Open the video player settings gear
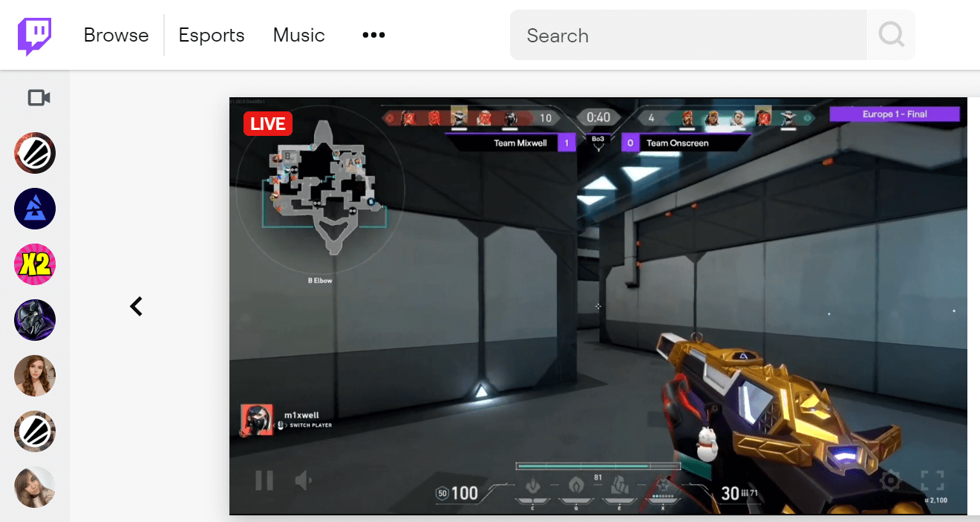The image size is (980, 522). (890, 480)
